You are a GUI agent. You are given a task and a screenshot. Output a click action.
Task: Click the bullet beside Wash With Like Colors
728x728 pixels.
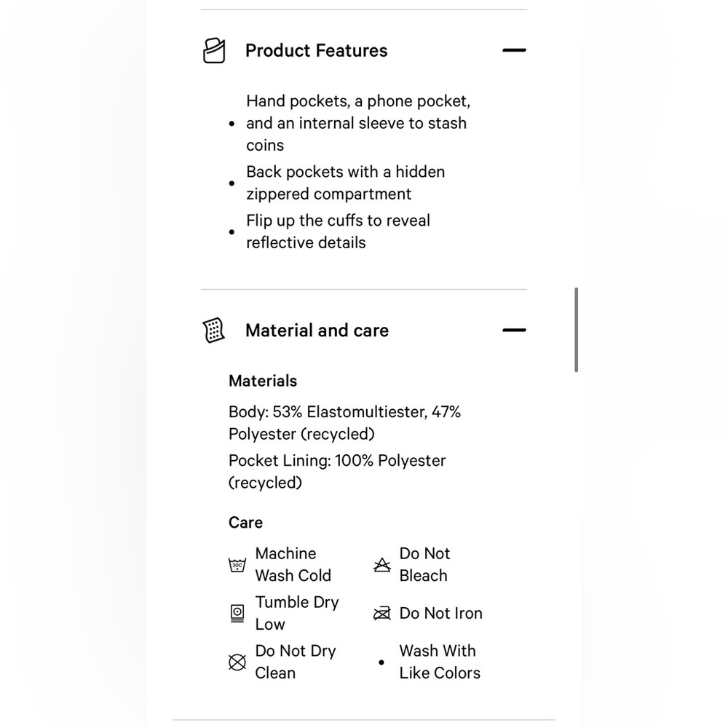click(381, 662)
